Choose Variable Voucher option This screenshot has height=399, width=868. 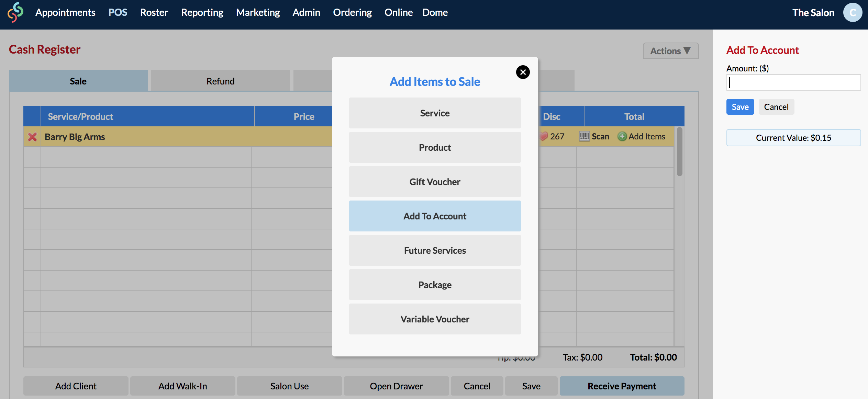pyautogui.click(x=435, y=319)
